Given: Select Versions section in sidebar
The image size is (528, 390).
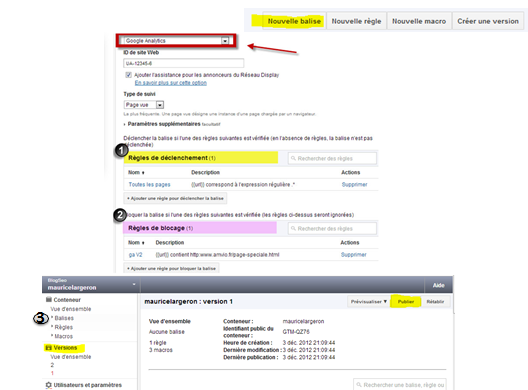Looking at the screenshot, I should click(65, 348).
